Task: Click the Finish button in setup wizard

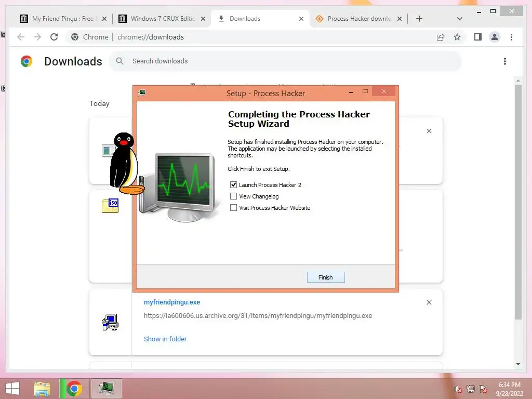Action: [326, 277]
